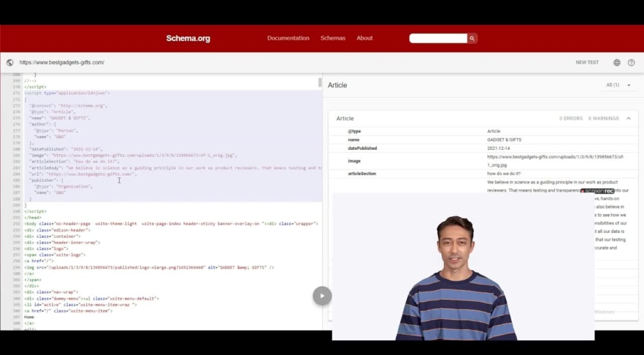Screen dimensions: 644x355
Task: Click the img src logo-xlarge.png line
Action: (x=149, y=268)
